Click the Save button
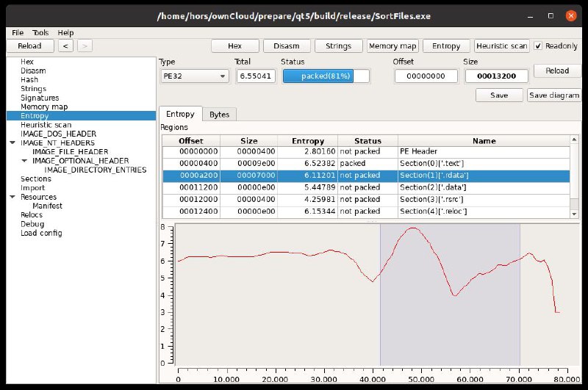Viewport: 588px width, 390px height. click(x=499, y=95)
